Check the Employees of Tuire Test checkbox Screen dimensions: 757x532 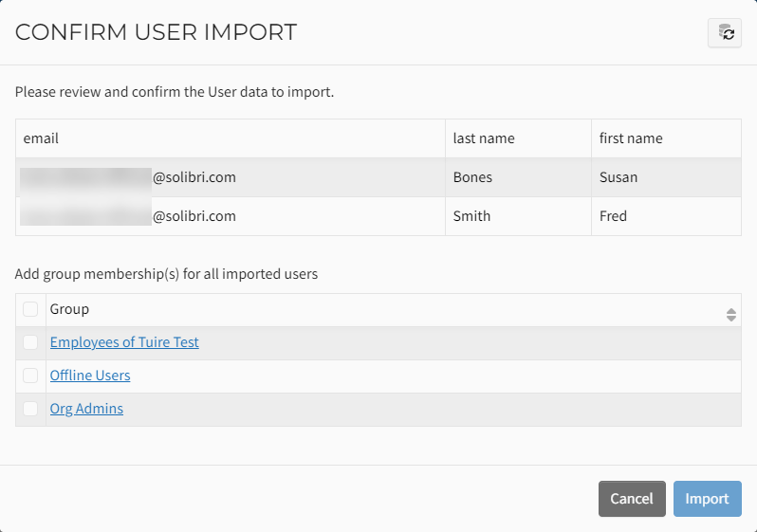coord(30,342)
